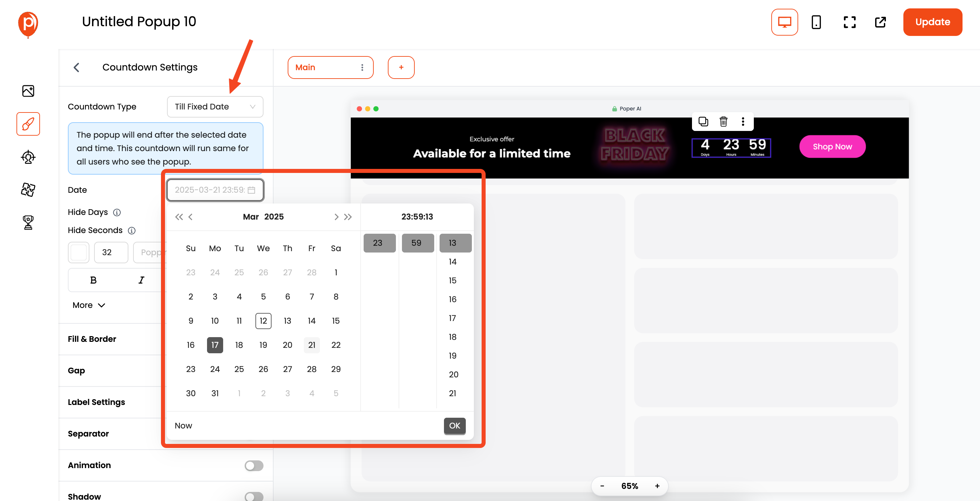The height and width of the screenshot is (501, 980).
Task: Switch to mobile preview mode
Action: [x=816, y=22]
